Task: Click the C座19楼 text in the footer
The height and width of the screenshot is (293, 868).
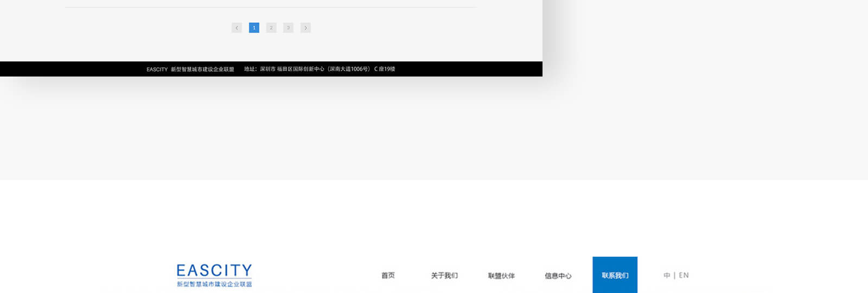Action: (385, 69)
